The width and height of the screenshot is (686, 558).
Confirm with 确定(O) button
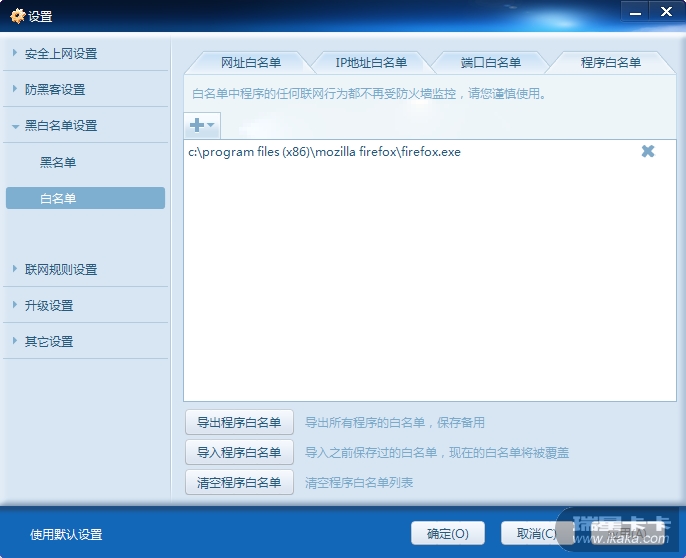click(x=448, y=533)
